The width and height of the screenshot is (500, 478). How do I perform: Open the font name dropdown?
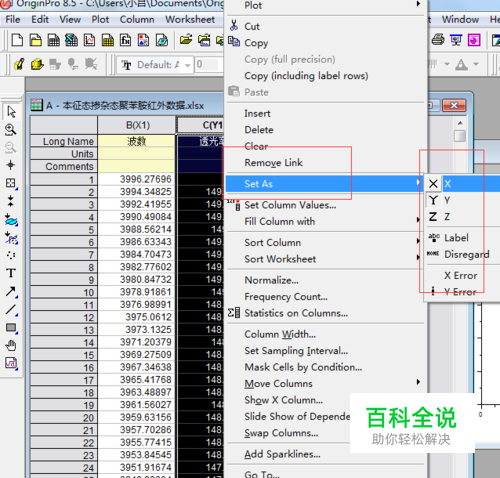[x=188, y=65]
